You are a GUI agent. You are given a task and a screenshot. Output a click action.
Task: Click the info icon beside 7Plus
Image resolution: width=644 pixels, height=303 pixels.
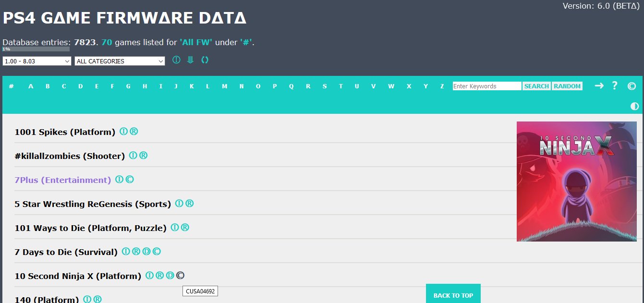click(119, 179)
